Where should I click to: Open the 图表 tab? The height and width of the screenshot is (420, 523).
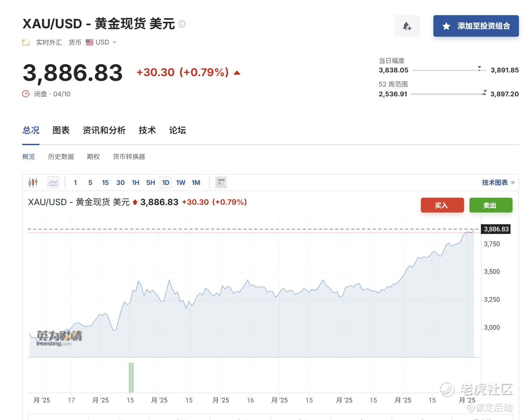[61, 130]
